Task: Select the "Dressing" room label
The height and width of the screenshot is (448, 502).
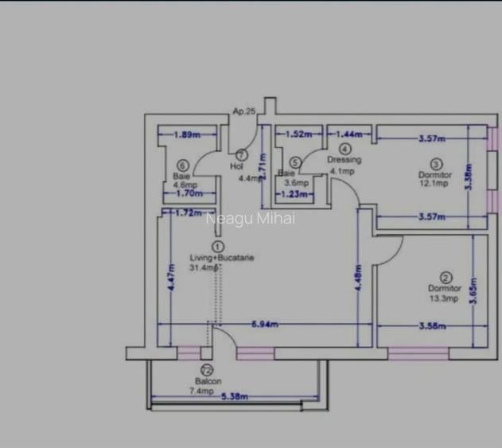Action: pyautogui.click(x=344, y=159)
